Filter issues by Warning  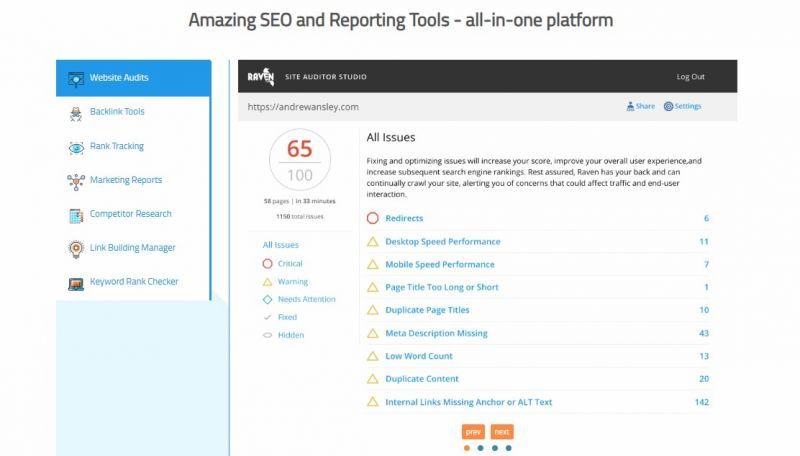pyautogui.click(x=292, y=282)
